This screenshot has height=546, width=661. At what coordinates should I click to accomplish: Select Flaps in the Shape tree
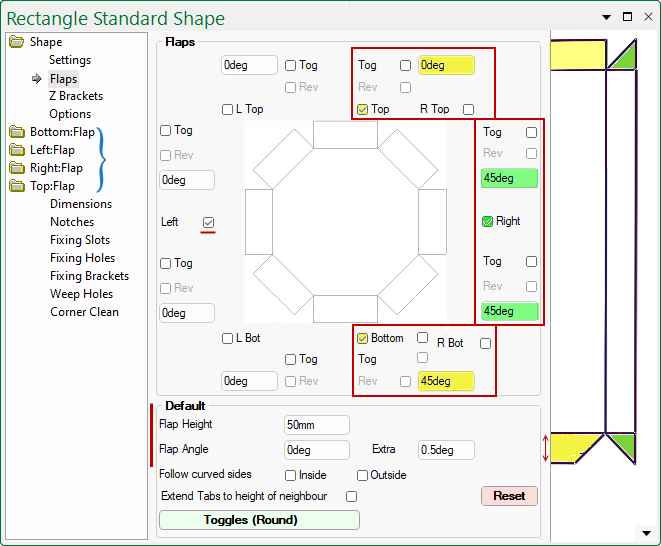(63, 79)
